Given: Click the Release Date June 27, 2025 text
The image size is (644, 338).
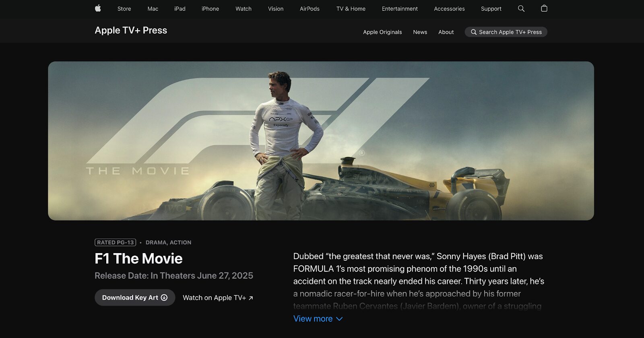Looking at the screenshot, I should coord(174,276).
